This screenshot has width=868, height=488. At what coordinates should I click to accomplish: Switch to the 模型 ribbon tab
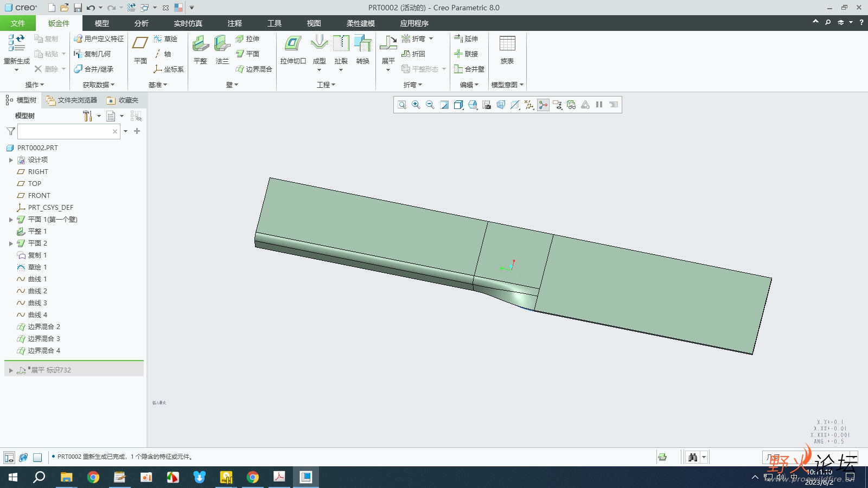[x=102, y=23]
